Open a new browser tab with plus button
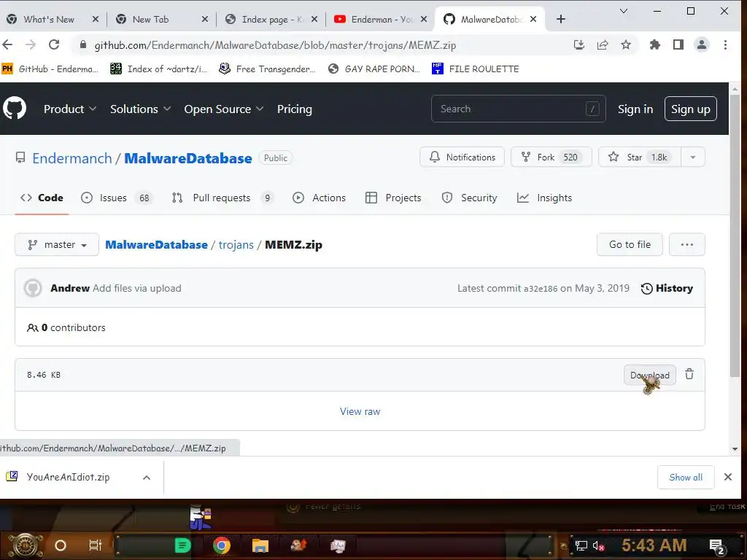The width and height of the screenshot is (747, 560). point(561,19)
